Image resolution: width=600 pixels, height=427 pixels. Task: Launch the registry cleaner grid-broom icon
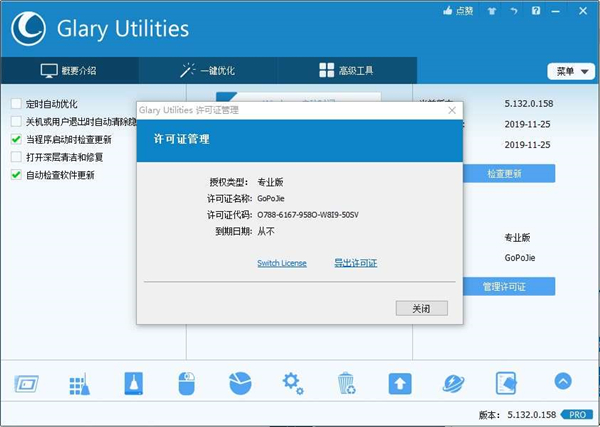click(x=80, y=383)
